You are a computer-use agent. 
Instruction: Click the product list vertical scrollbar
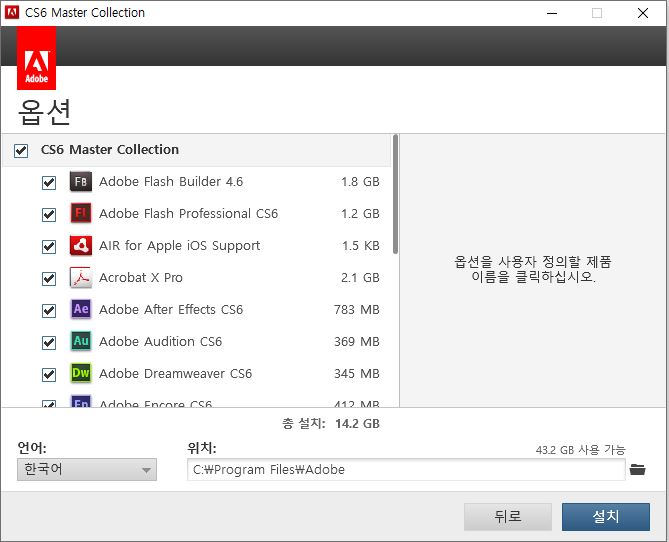click(396, 195)
